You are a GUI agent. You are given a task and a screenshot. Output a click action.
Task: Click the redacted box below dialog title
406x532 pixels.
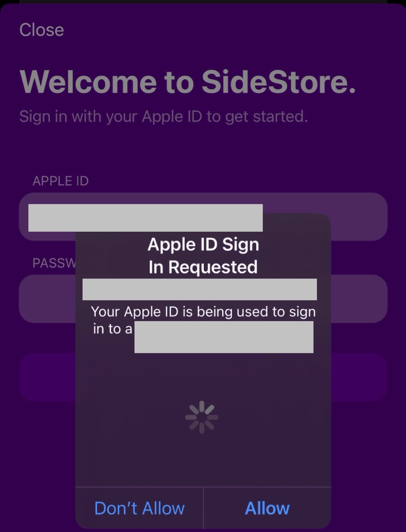199,289
